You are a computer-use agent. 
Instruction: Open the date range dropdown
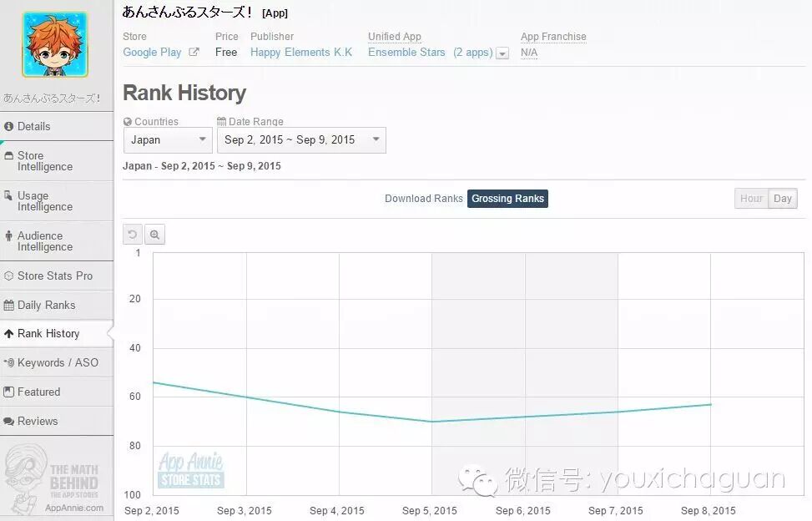[x=301, y=139]
